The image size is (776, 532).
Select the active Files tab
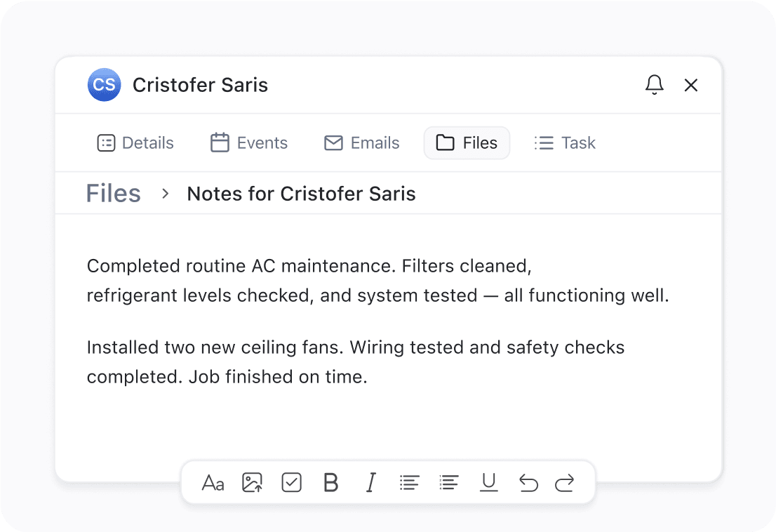467,143
